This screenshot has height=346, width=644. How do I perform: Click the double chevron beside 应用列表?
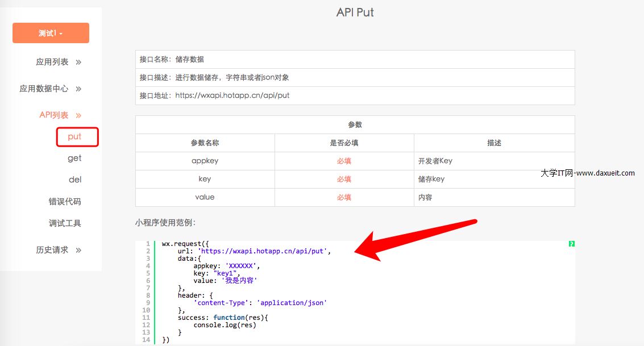pyautogui.click(x=78, y=62)
